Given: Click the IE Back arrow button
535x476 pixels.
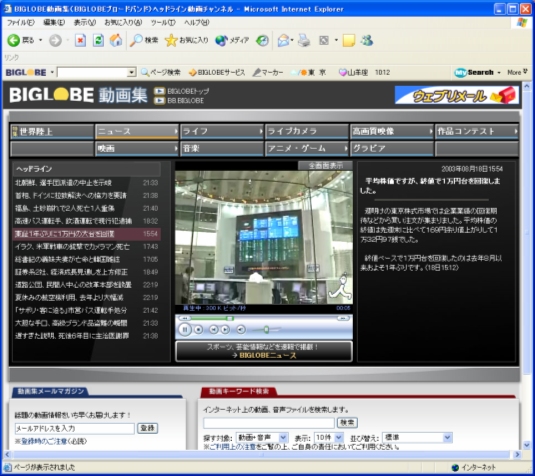Looking at the screenshot, I should 14,40.
